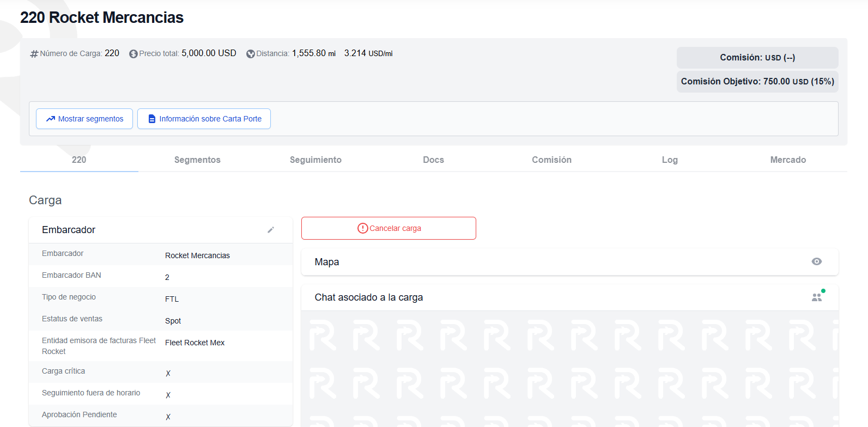Select the 220 tab
The image size is (868, 427).
79,160
